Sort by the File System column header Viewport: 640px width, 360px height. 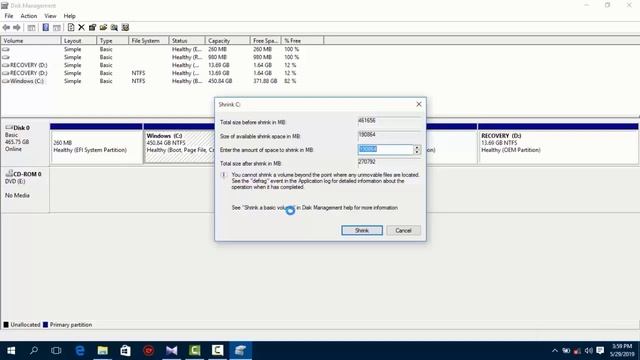click(x=149, y=41)
